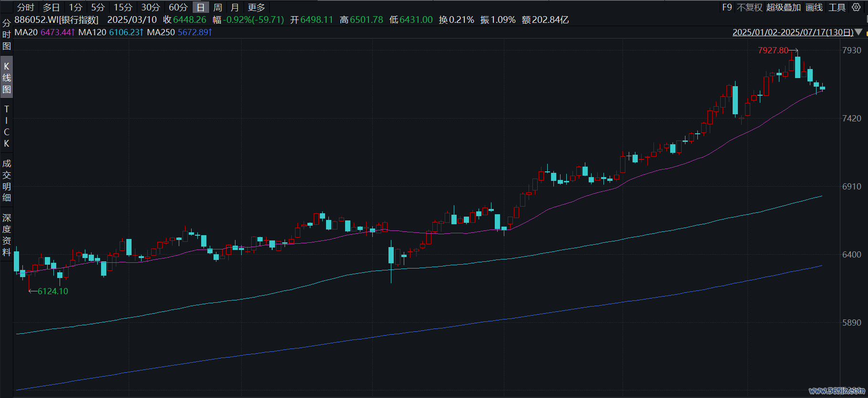Image resolution: width=868 pixels, height=398 pixels.
Task: Activate the 画线 drawing tool
Action: 814,7
